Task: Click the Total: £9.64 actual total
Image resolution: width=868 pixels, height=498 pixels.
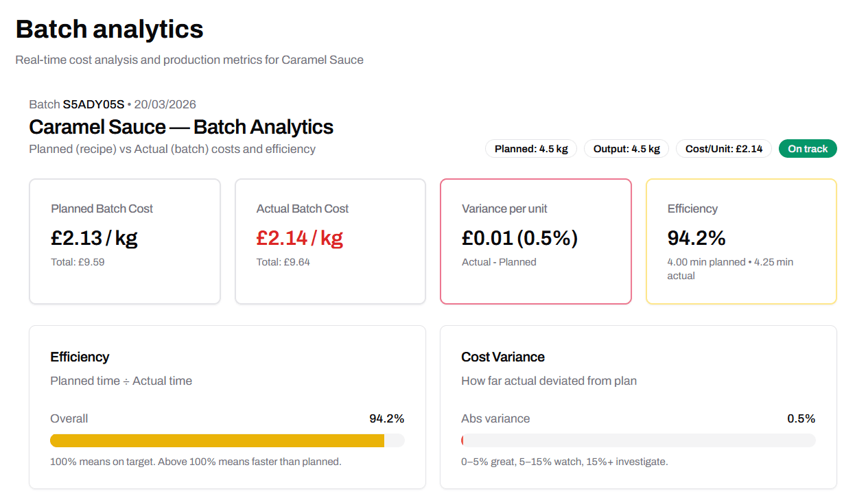Action: click(283, 261)
